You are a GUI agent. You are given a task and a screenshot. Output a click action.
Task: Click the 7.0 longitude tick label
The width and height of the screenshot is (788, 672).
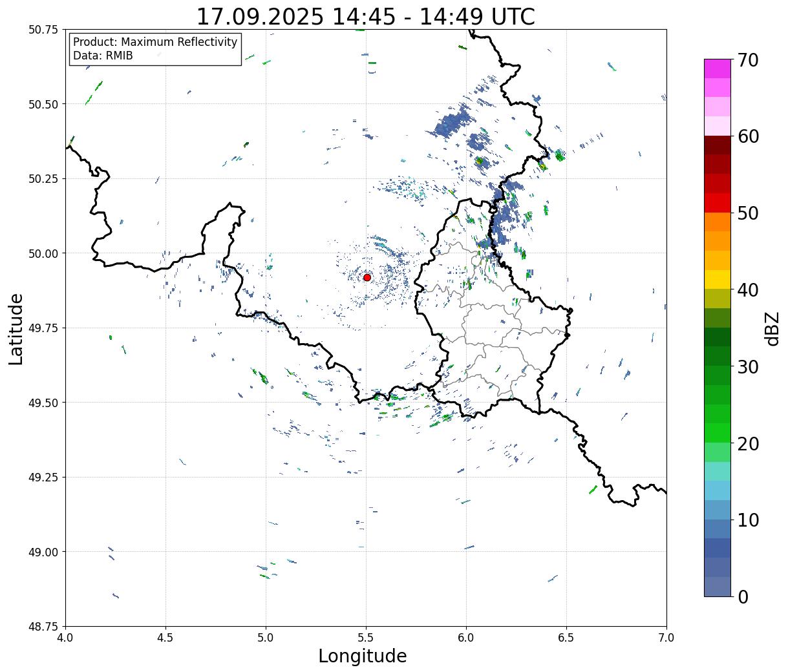coord(666,638)
